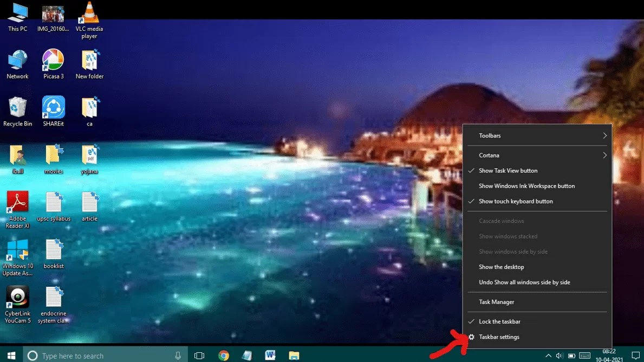Open Google Chrome from the taskbar

223,356
